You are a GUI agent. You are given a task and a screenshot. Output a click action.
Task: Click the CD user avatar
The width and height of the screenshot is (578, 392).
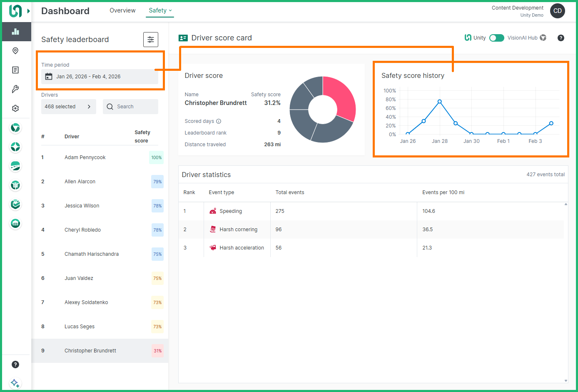557,11
